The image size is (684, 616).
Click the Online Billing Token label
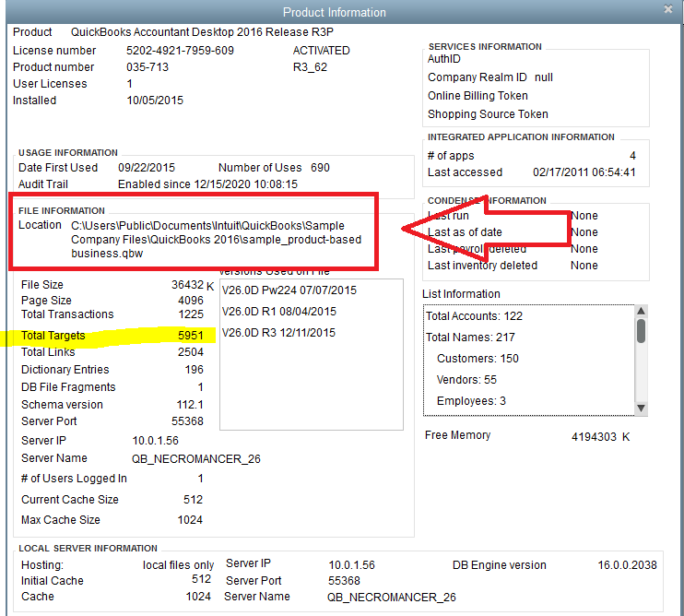pyautogui.click(x=478, y=96)
